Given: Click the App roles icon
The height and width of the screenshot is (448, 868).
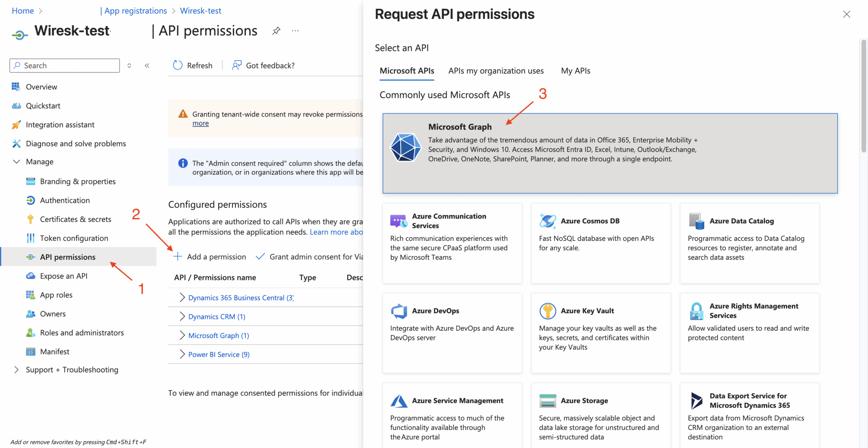Looking at the screenshot, I should [31, 295].
